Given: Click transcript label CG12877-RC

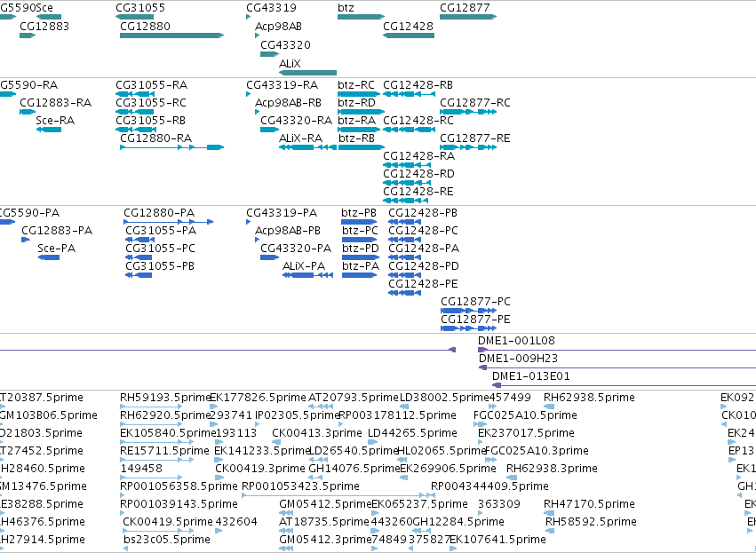Looking at the screenshot, I should coord(475,103).
